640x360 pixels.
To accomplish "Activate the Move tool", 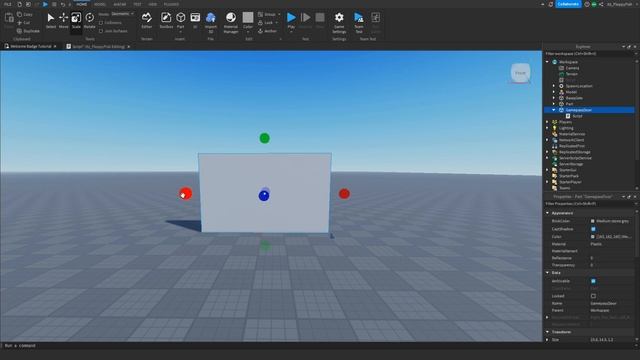I will [x=63, y=20].
